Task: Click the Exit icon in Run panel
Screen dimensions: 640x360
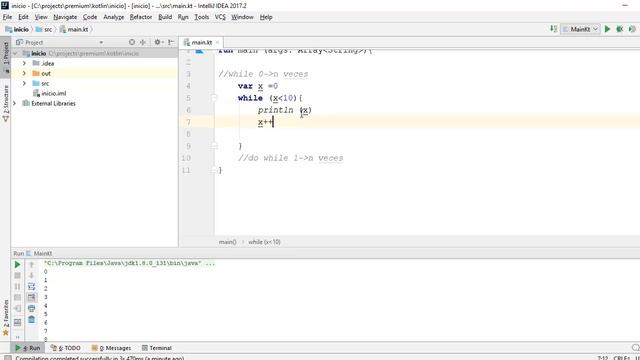Action: point(18,309)
